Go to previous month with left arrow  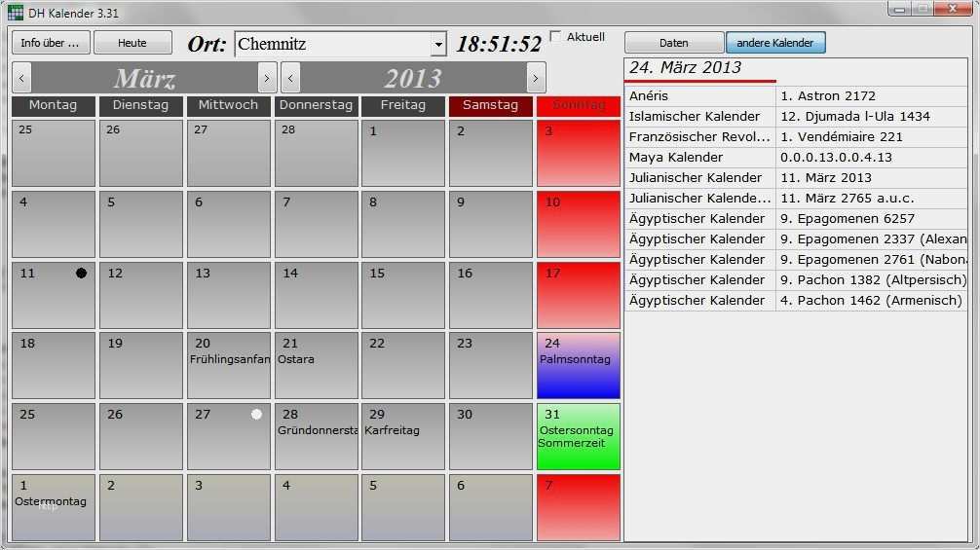pyautogui.click(x=22, y=78)
